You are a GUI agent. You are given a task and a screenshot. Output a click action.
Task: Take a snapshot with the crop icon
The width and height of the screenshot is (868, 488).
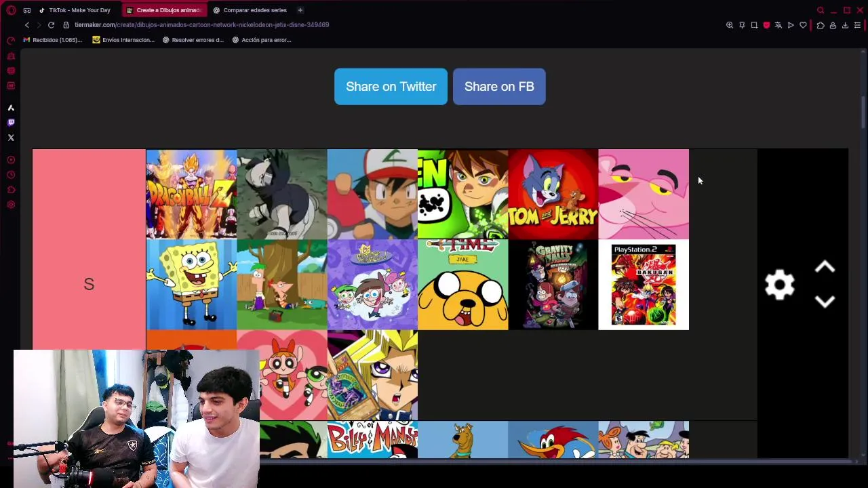coord(754,25)
